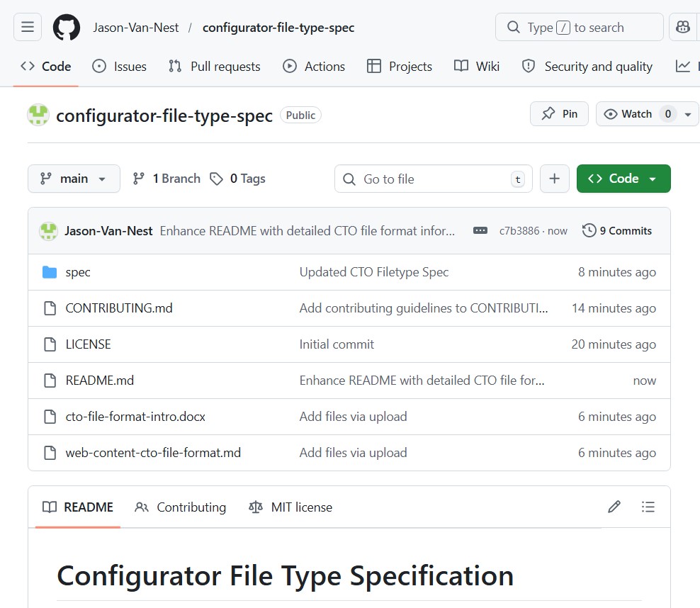Screen dimensions: 700x608
Task: Click the GitHub logo home icon
Action: (x=67, y=27)
